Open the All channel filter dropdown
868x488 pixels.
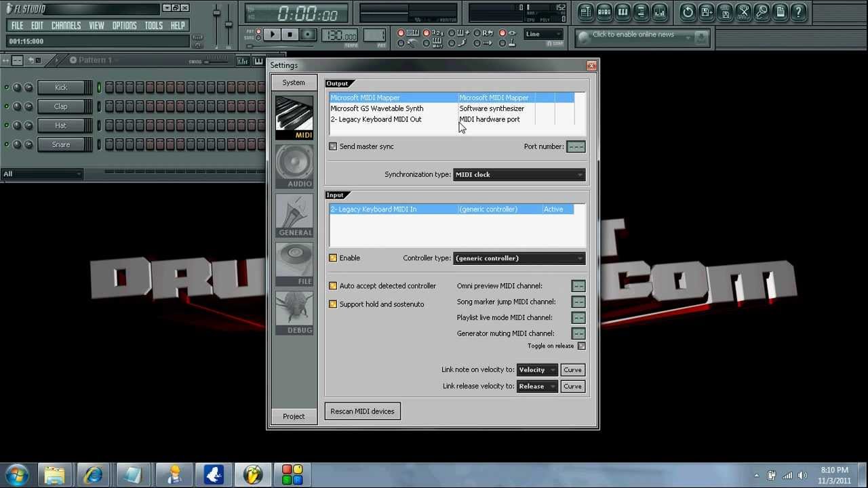41,174
